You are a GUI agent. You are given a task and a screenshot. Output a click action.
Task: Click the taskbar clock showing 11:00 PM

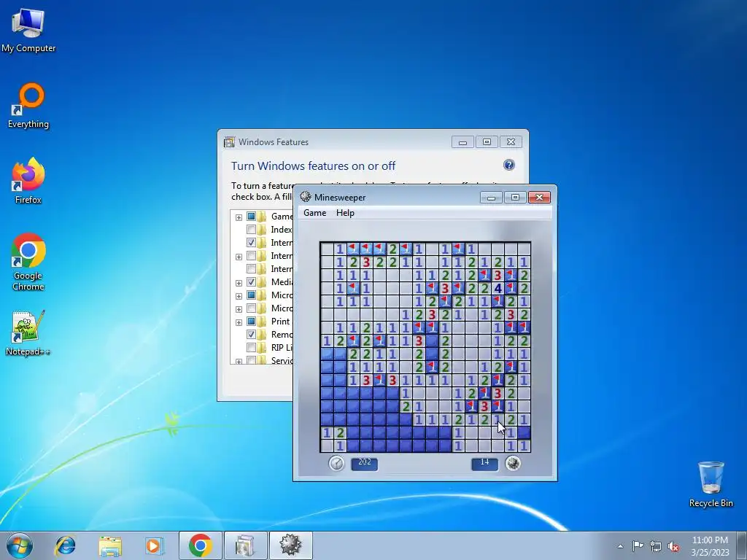(x=710, y=540)
